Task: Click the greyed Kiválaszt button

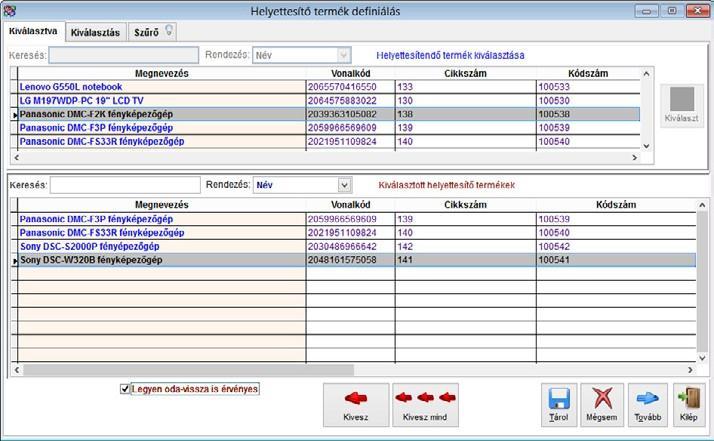Action: (682, 105)
